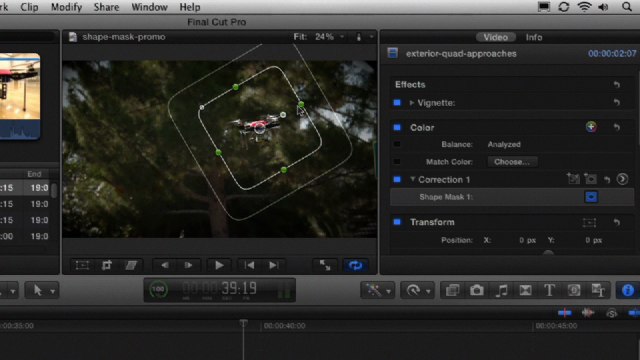The width and height of the screenshot is (640, 360).
Task: Toggle the Vignette effect checkbox
Action: point(397,103)
